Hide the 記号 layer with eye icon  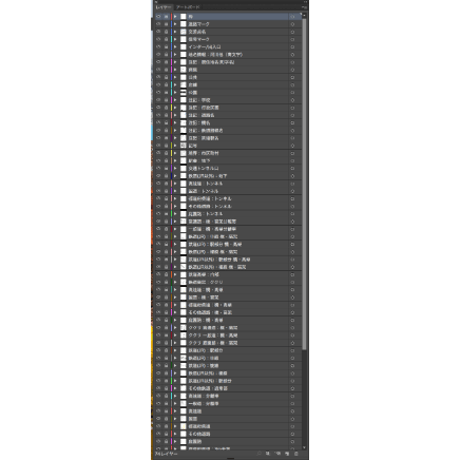[158, 146]
